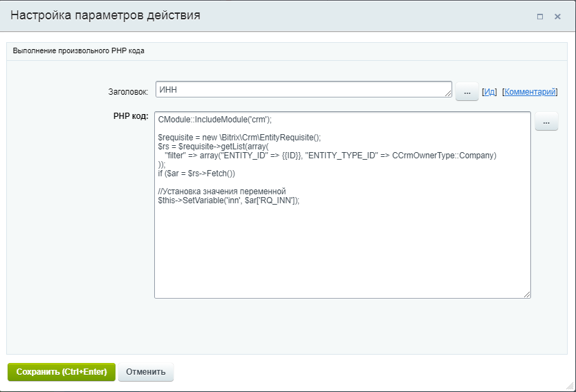This screenshot has height=392, width=576.
Task: Click Сохранить (Ctrl+Enter) button
Action: pos(62,372)
